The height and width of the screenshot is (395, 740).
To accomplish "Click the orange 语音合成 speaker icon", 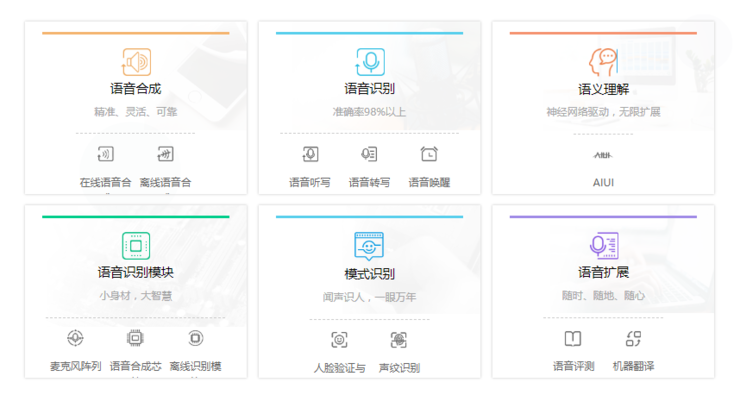I will 136,62.
